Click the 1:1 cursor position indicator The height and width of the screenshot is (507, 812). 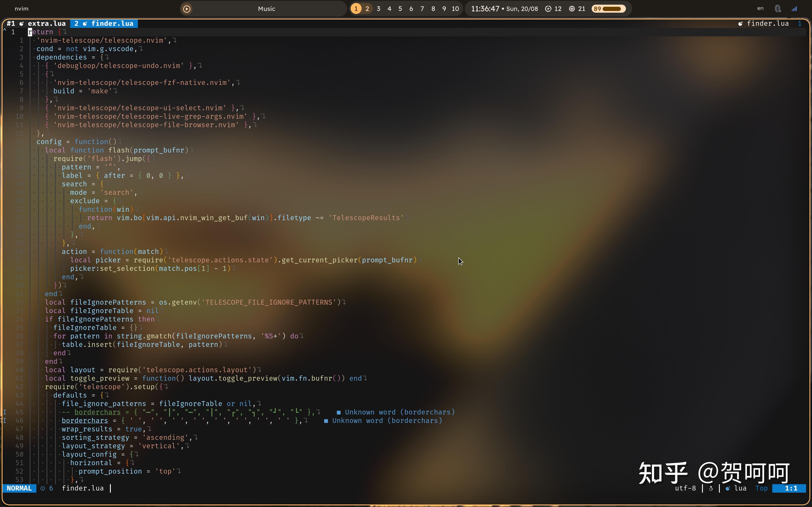[792, 489]
